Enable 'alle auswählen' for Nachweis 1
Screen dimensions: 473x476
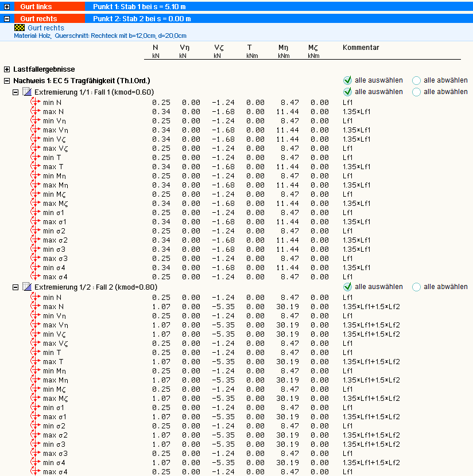point(347,80)
